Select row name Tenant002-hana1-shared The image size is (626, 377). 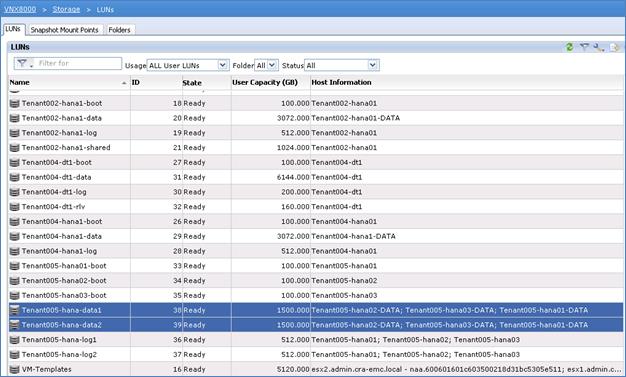[x=66, y=148]
